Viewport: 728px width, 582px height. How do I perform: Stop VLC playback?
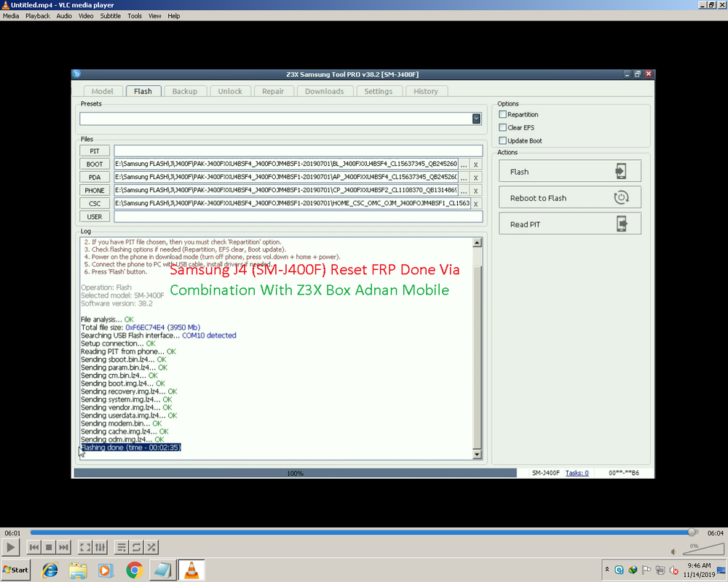click(49, 548)
